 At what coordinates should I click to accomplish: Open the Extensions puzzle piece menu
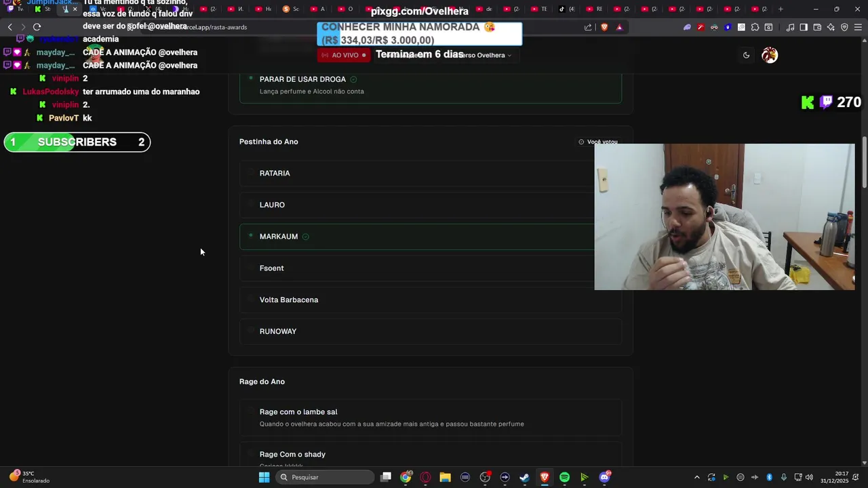click(x=755, y=27)
